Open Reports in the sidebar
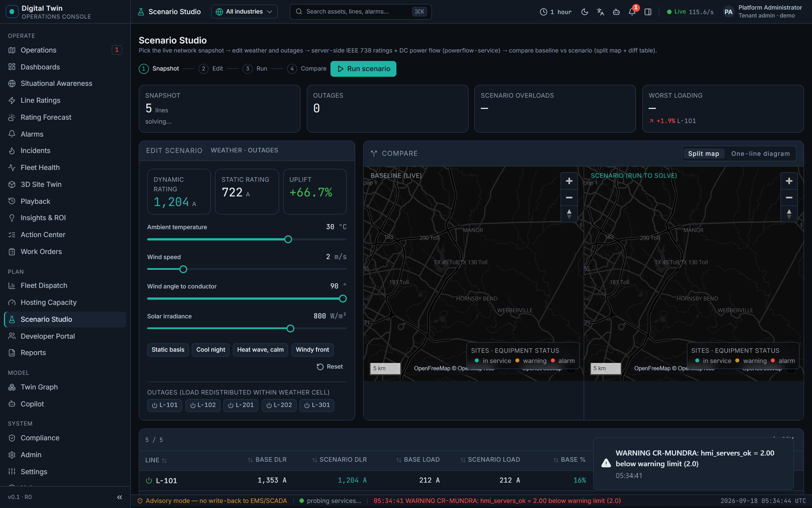 (x=65, y=353)
